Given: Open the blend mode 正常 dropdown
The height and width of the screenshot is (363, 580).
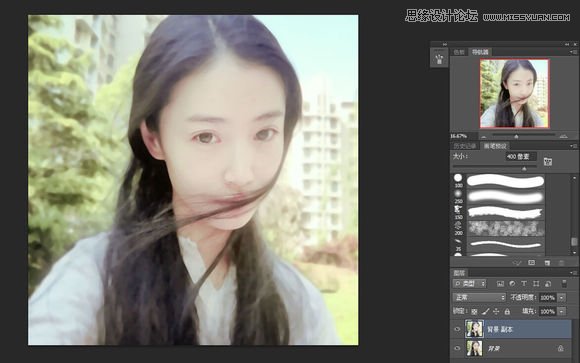Looking at the screenshot, I should click(x=479, y=298).
